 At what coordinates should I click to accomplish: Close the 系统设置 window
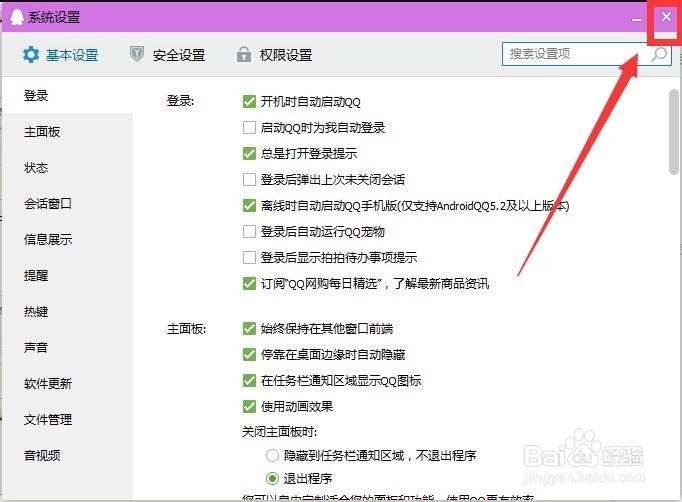(x=666, y=17)
